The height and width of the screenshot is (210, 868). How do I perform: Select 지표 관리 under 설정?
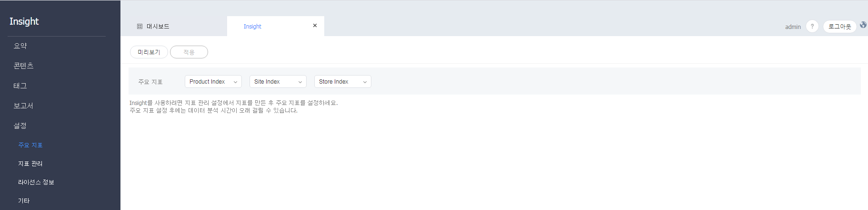pyautogui.click(x=30, y=163)
